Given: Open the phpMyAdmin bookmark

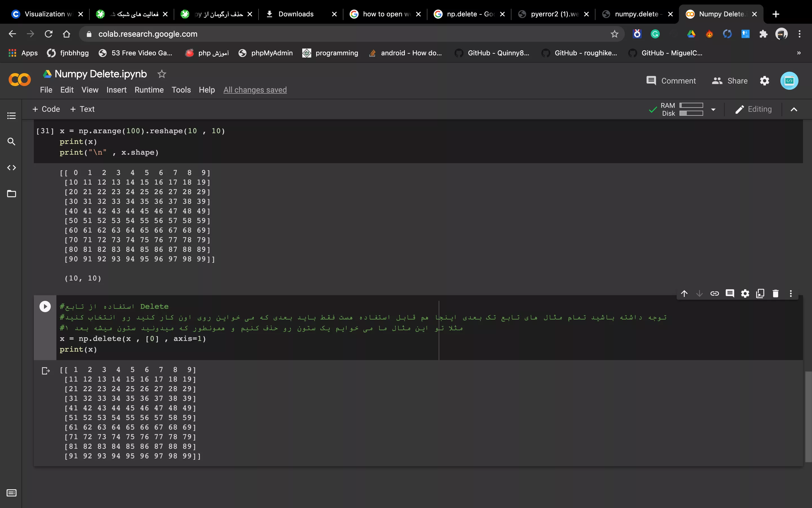Looking at the screenshot, I should click(265, 53).
